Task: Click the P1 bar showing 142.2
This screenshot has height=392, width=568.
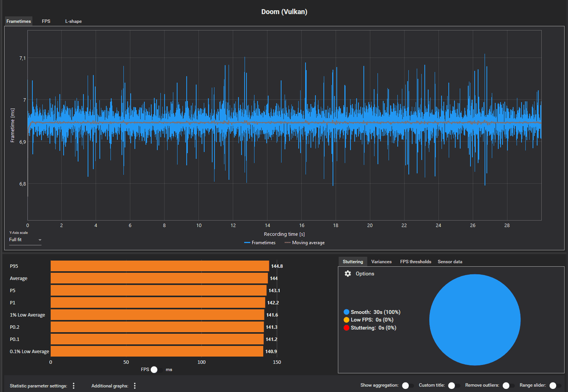Action: (x=158, y=302)
